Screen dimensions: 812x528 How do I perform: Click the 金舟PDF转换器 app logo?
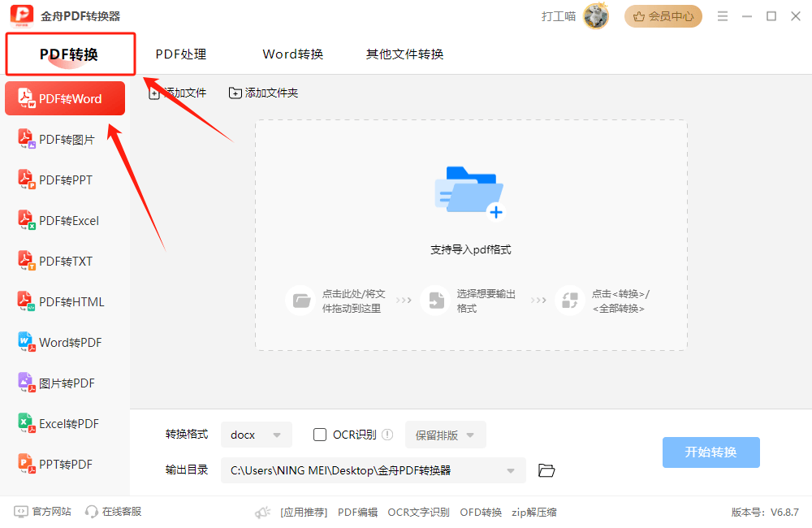(22, 16)
